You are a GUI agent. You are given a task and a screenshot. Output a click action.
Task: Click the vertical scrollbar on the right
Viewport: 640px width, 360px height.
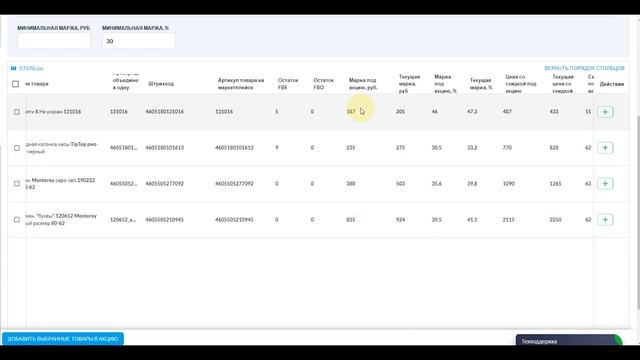point(638,212)
